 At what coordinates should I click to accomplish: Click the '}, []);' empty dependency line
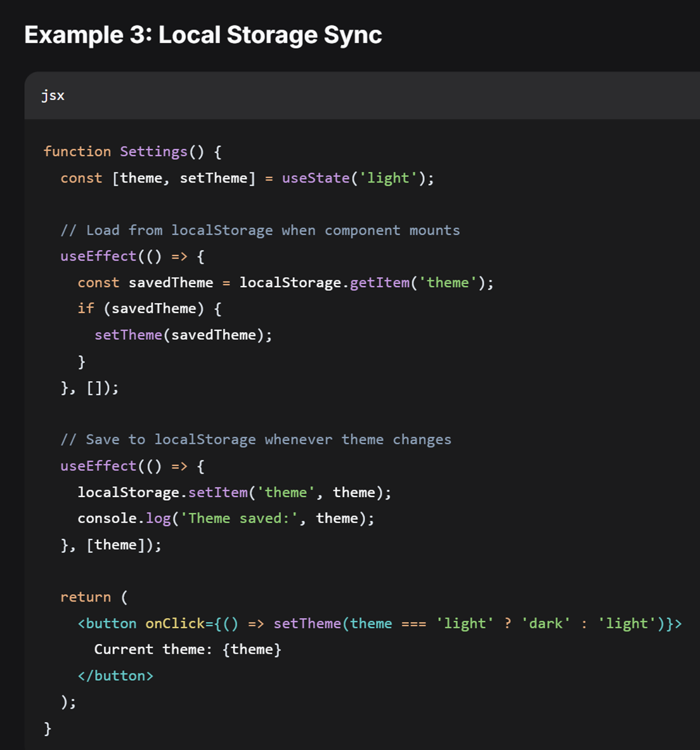click(x=89, y=387)
